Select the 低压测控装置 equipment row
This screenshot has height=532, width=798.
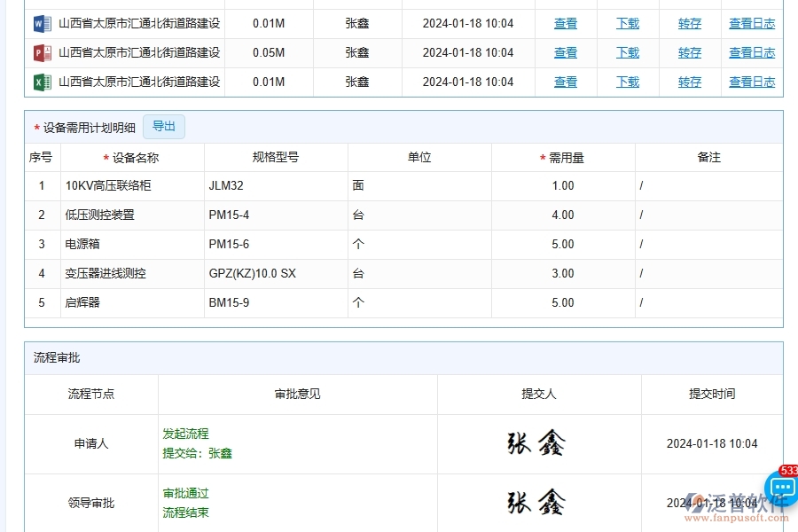pyautogui.click(x=99, y=215)
